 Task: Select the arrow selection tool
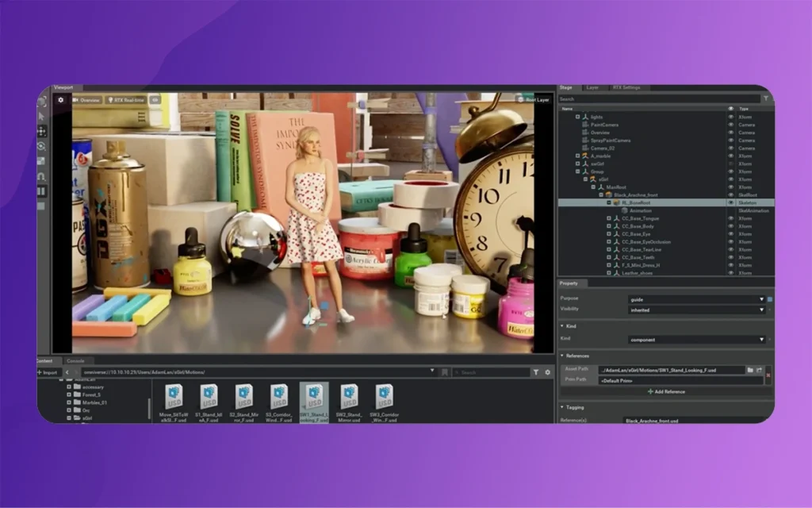(42, 116)
